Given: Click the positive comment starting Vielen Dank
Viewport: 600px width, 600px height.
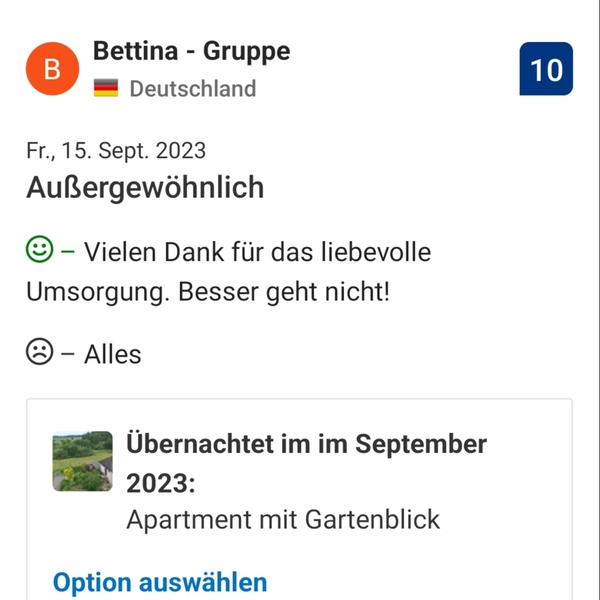Looking at the screenshot, I should [x=257, y=251].
